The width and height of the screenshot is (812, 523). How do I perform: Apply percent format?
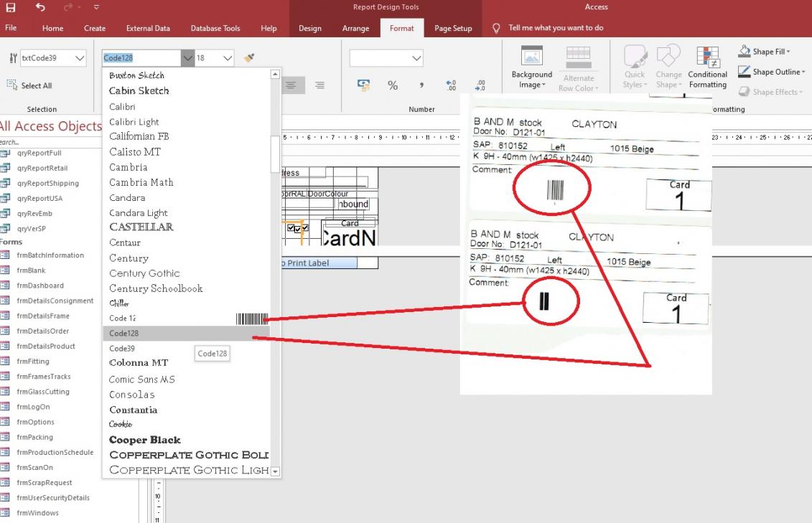pos(393,85)
